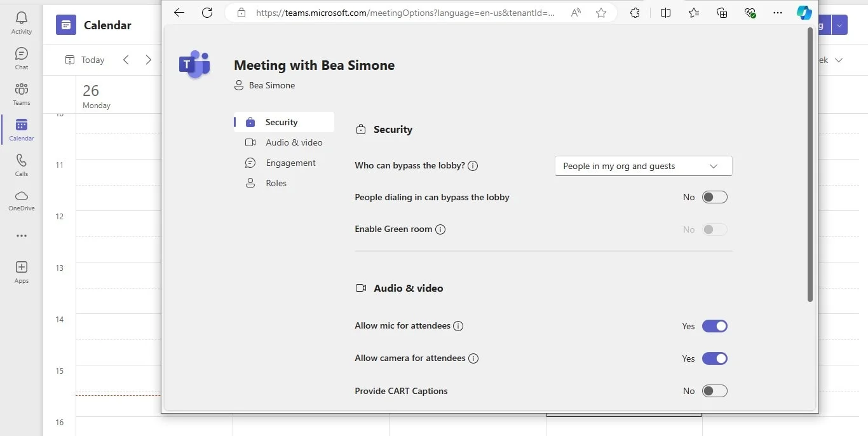Viewport: 868px width, 436px height.
Task: Go to next week in Calendar
Action: [x=149, y=60]
